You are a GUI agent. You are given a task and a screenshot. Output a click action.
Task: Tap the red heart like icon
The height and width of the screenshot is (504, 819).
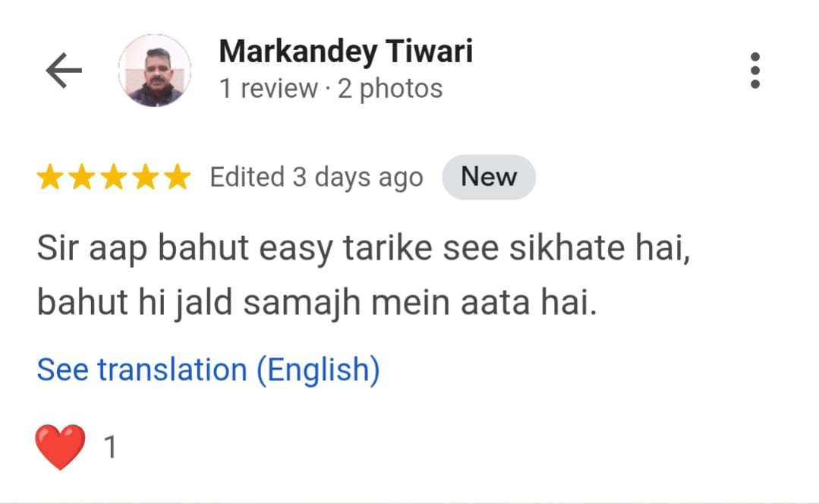[60, 447]
